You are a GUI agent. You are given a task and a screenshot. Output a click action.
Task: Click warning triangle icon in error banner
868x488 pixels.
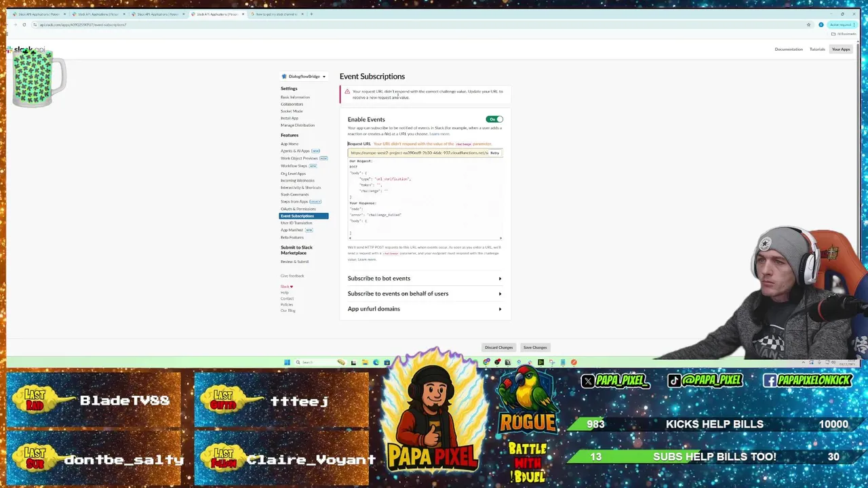347,91
